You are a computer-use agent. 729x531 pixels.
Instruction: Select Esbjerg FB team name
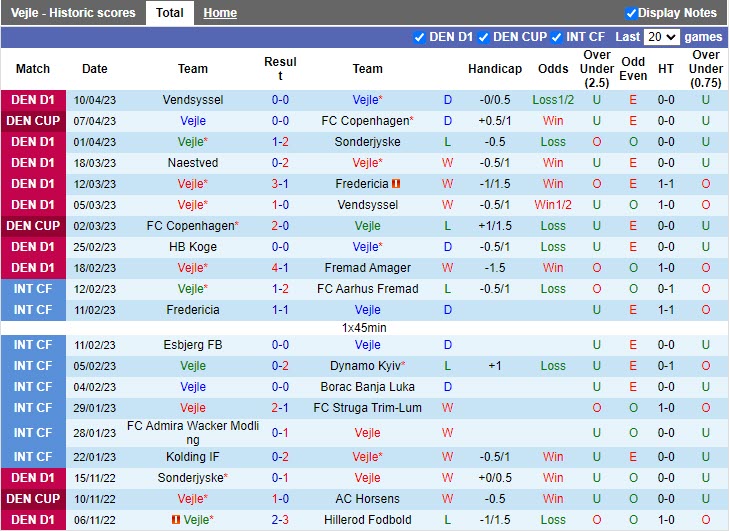tap(193, 345)
